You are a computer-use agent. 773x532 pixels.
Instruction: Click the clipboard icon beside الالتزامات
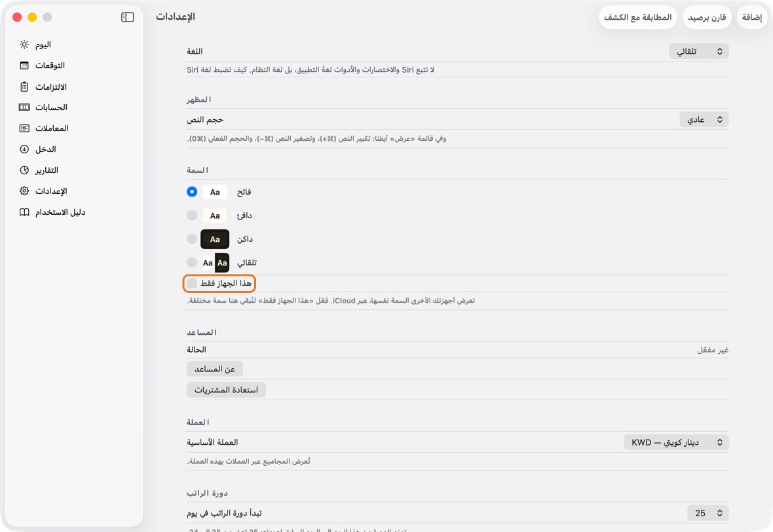pyautogui.click(x=24, y=86)
